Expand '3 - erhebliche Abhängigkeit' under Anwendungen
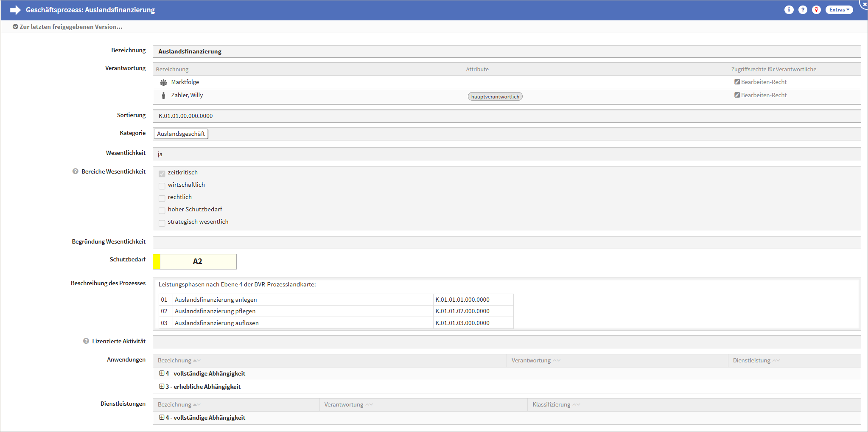The height and width of the screenshot is (432, 868). point(162,387)
